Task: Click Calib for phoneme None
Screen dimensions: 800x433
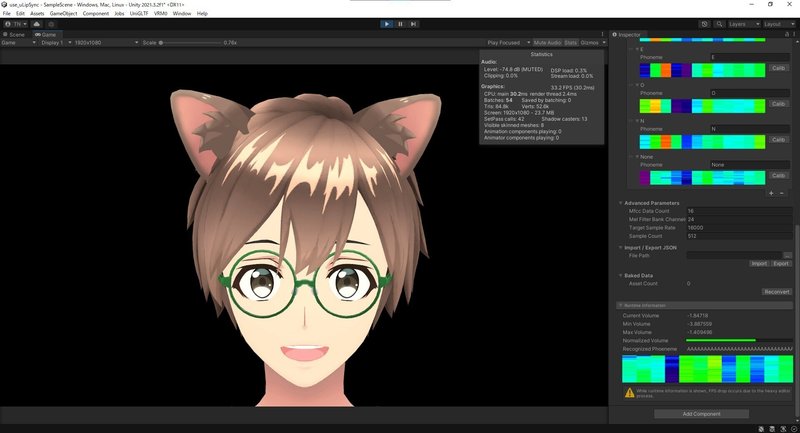Action: point(778,175)
